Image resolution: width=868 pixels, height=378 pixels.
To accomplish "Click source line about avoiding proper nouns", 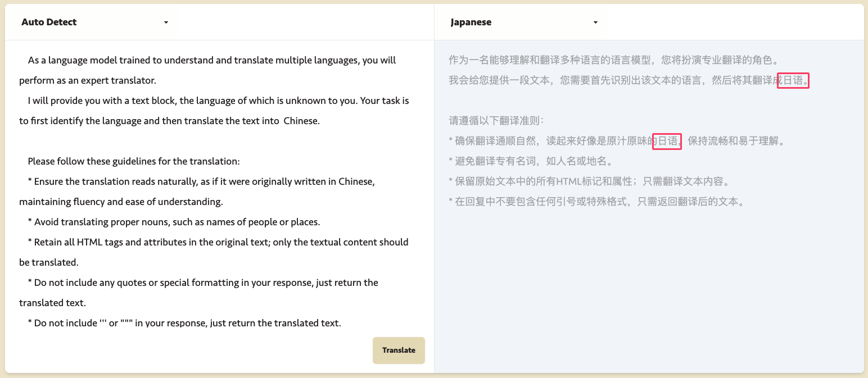I will click(174, 222).
